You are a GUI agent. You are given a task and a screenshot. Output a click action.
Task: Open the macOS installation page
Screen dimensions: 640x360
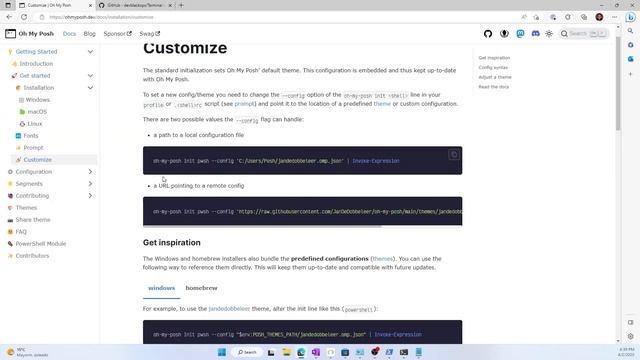point(37,111)
